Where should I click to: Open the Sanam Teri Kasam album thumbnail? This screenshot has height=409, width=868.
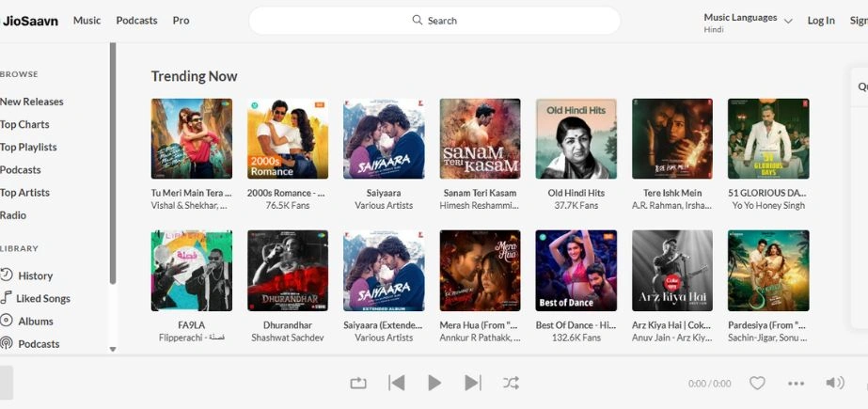(x=480, y=139)
